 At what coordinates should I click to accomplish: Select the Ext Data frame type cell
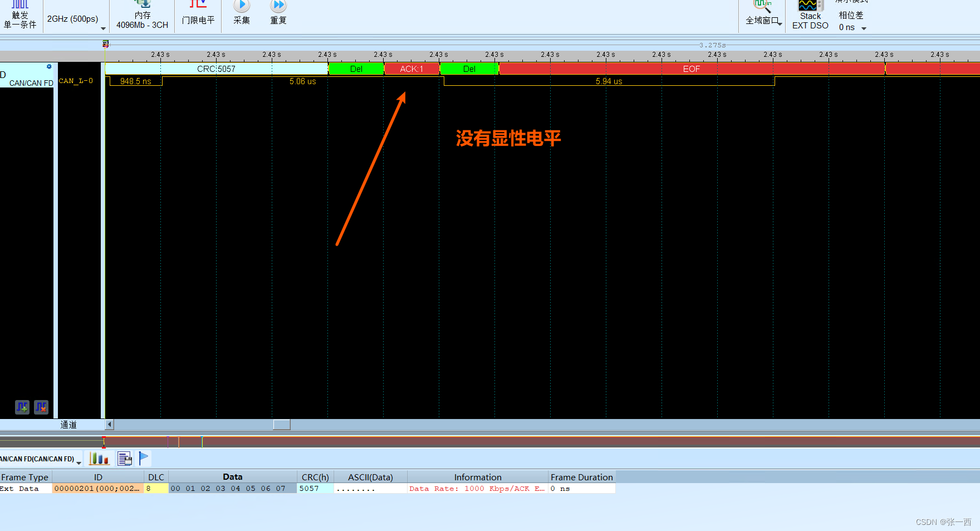pos(25,489)
